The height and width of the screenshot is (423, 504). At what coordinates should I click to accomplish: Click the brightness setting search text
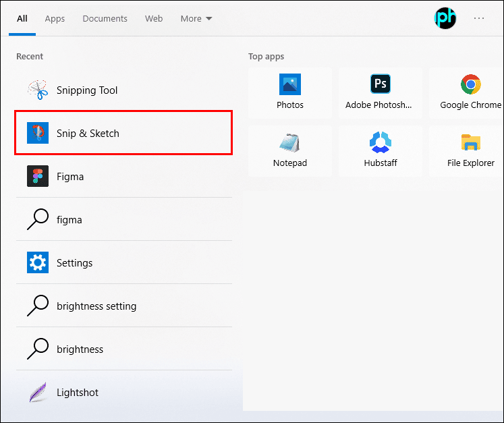pyautogui.click(x=96, y=306)
